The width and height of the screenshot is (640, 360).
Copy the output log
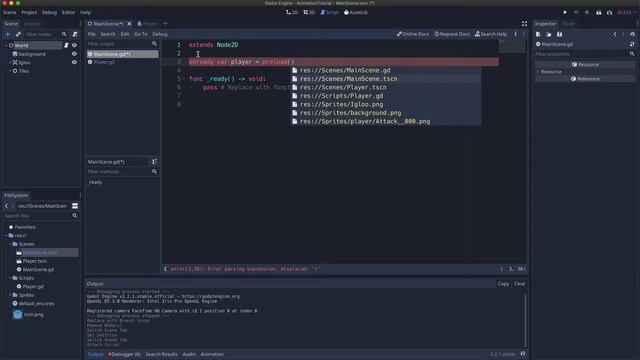click(x=503, y=284)
